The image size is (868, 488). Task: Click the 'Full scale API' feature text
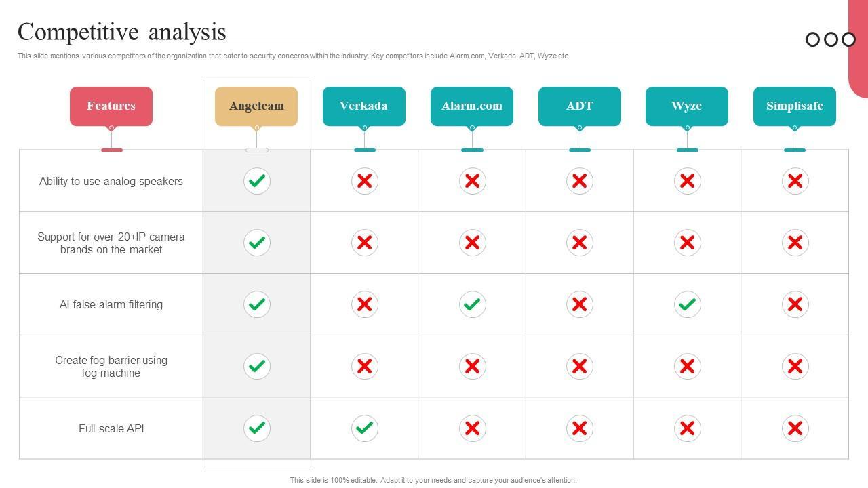click(111, 428)
